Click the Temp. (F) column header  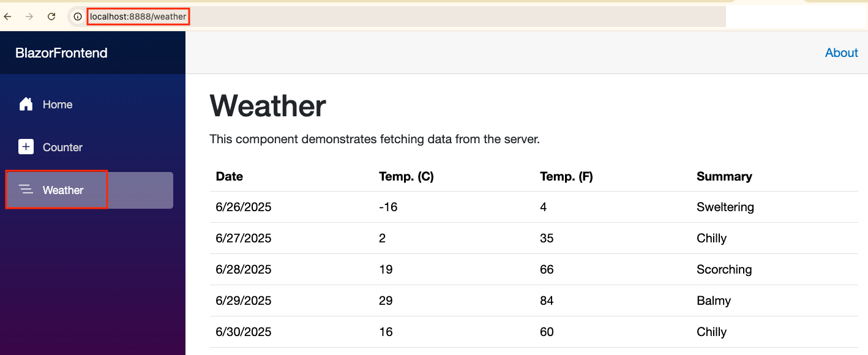[566, 176]
